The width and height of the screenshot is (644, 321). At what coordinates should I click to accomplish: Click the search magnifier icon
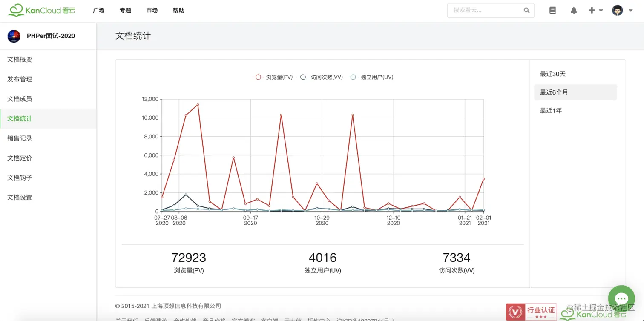click(x=527, y=10)
